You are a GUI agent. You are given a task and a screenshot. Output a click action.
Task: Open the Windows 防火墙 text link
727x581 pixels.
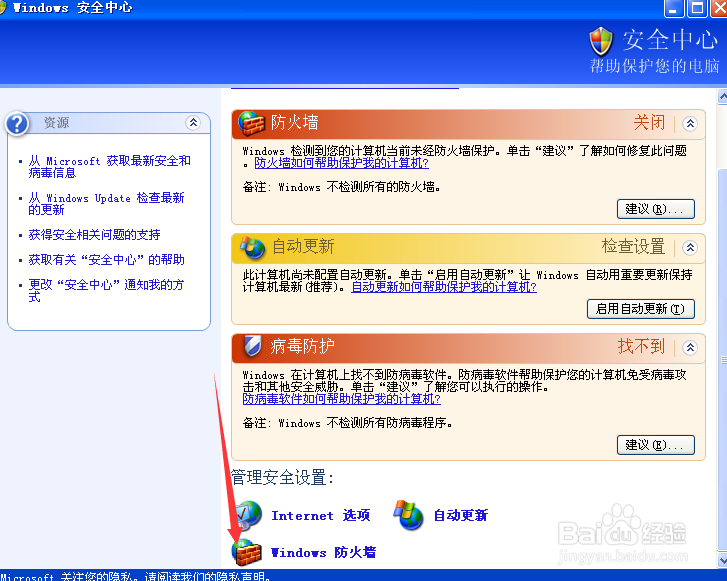pos(323,552)
